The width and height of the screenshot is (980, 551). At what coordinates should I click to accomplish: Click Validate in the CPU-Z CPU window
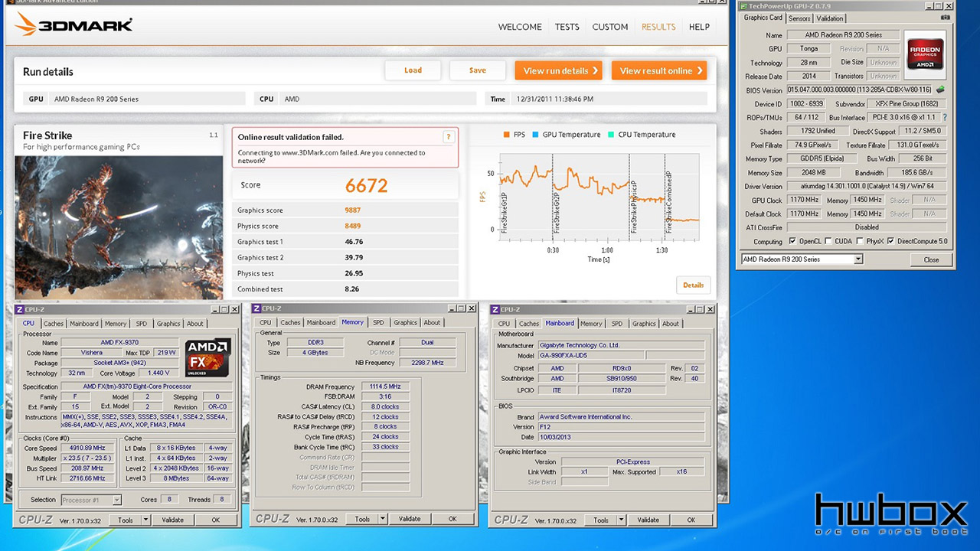click(173, 520)
